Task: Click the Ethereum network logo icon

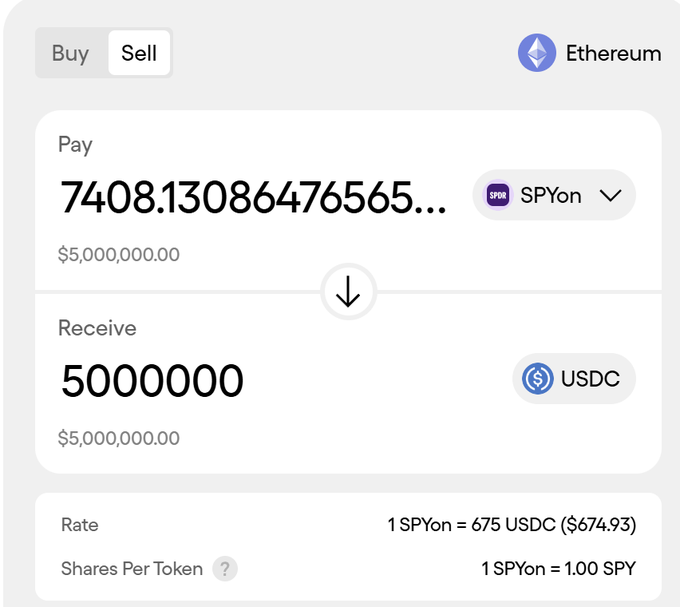Action: (537, 53)
